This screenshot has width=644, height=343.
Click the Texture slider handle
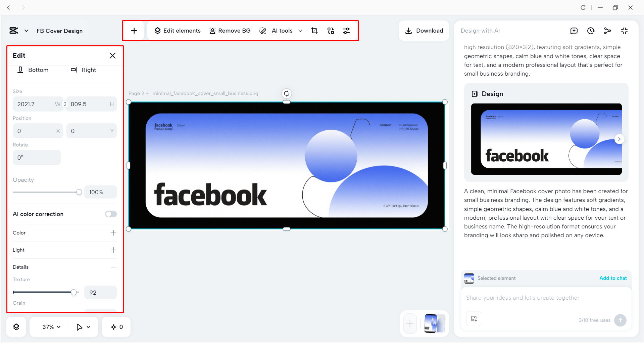tap(73, 292)
